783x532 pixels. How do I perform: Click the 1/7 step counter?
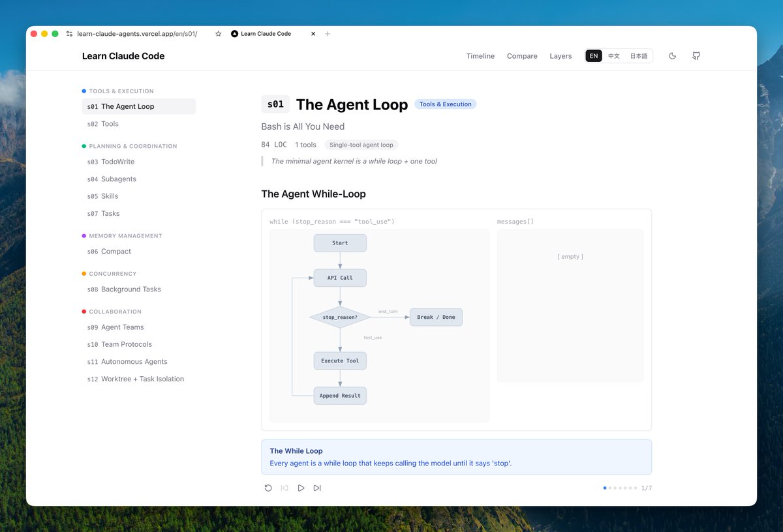pyautogui.click(x=647, y=488)
